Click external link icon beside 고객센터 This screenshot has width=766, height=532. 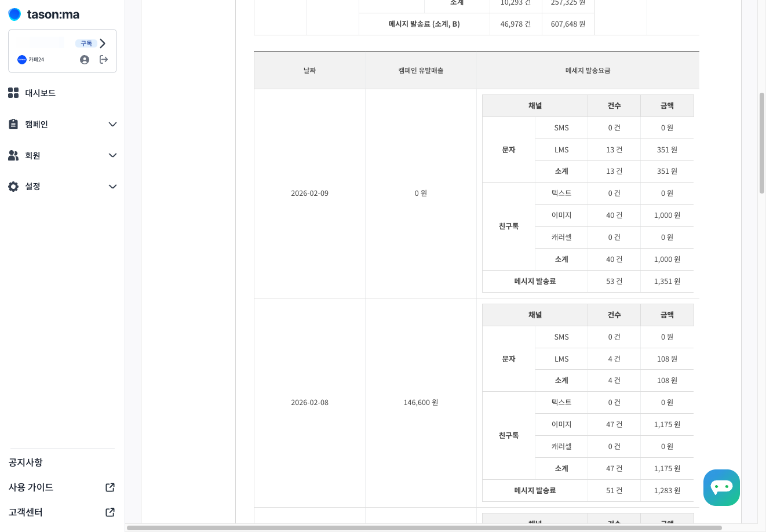[x=110, y=512]
